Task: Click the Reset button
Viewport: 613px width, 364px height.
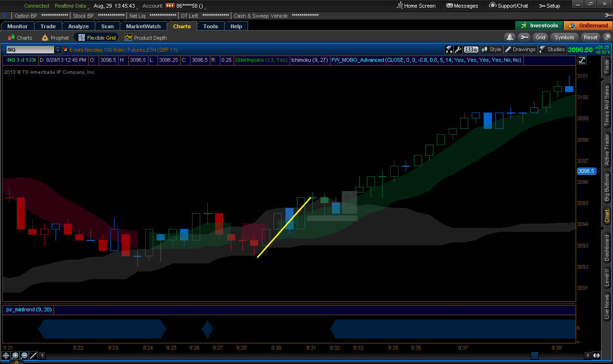Action: pos(590,37)
